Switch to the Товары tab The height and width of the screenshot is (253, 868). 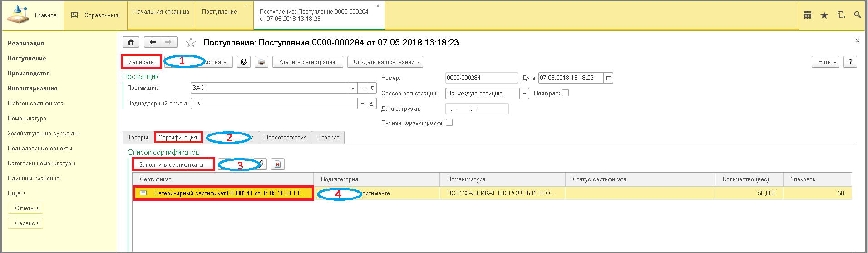point(138,137)
